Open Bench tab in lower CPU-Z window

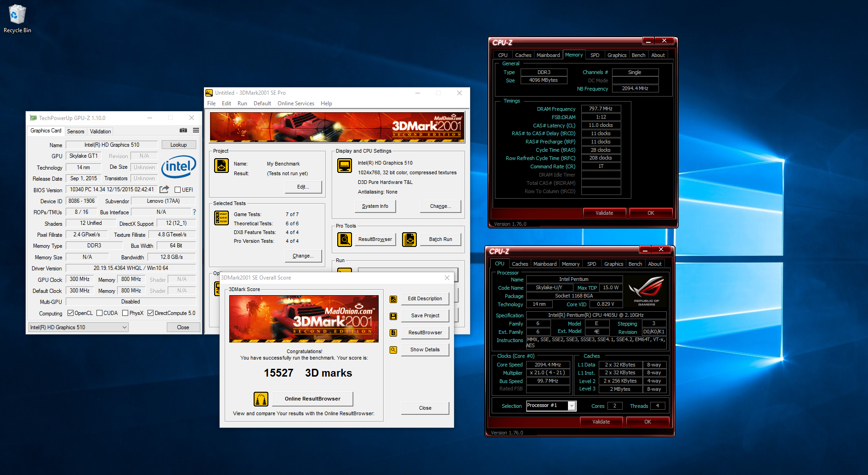click(x=635, y=264)
